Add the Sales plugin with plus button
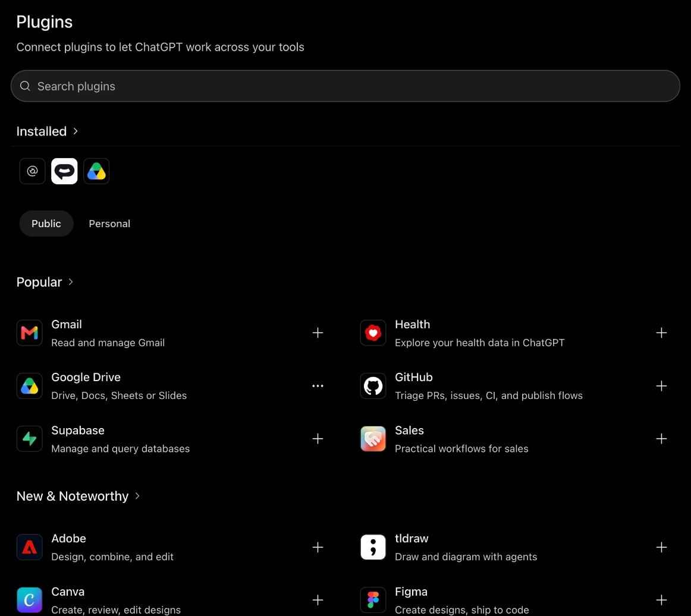This screenshot has height=616, width=691. point(661,439)
